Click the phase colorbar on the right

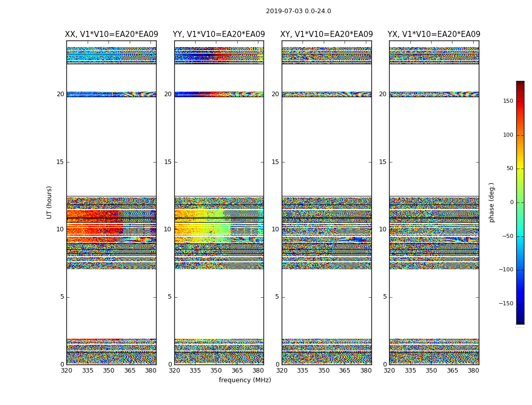click(x=520, y=202)
